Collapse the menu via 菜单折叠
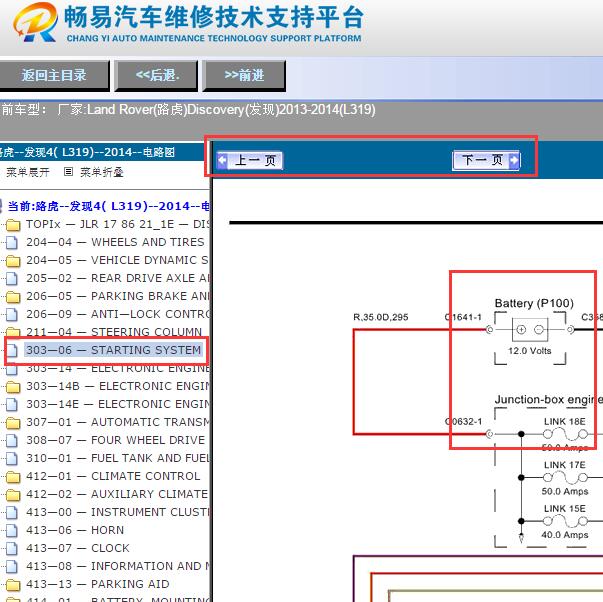This screenshot has height=602, width=603. click(x=102, y=172)
